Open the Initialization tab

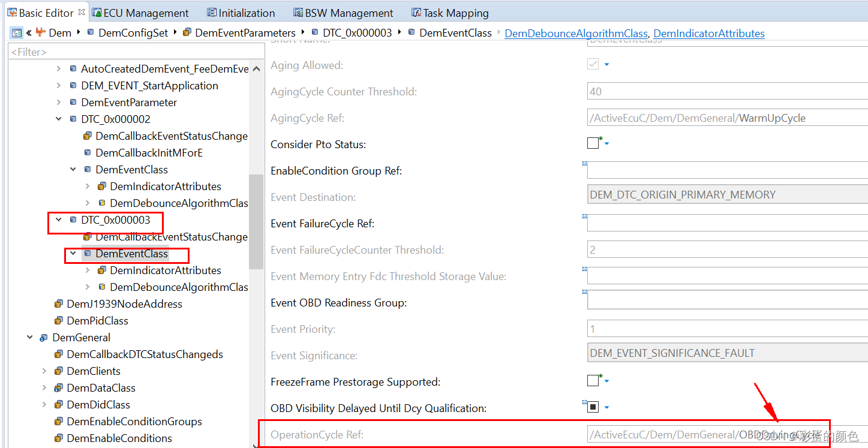pos(241,13)
